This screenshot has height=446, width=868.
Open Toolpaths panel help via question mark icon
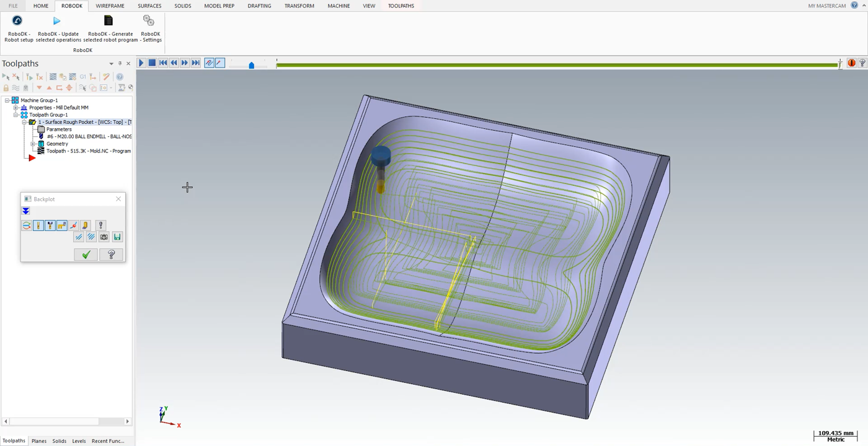120,76
